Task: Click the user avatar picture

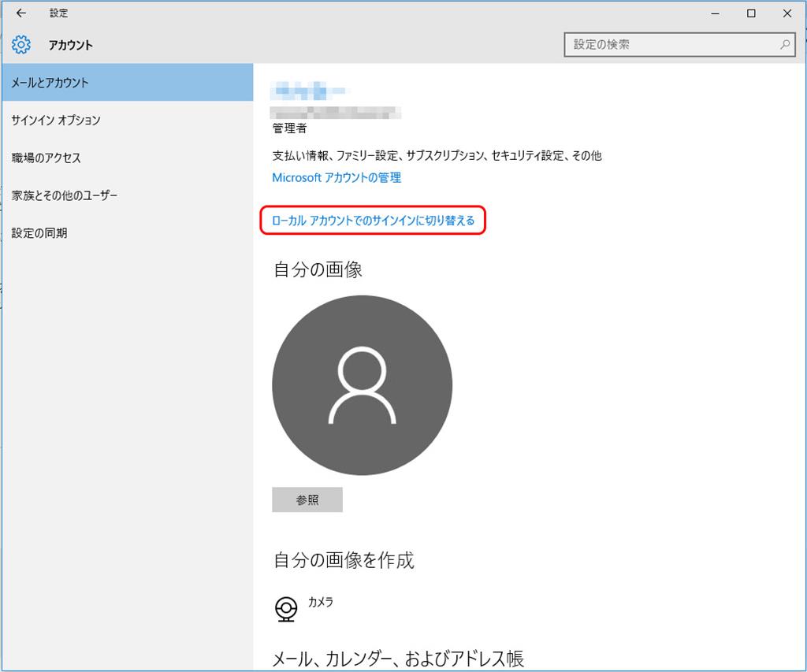Action: click(363, 385)
